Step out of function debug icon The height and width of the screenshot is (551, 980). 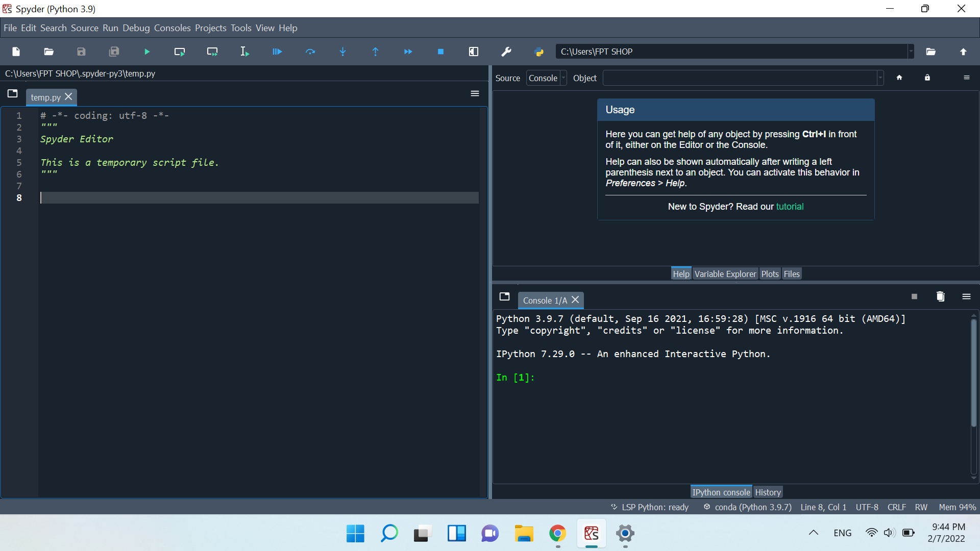click(x=375, y=52)
